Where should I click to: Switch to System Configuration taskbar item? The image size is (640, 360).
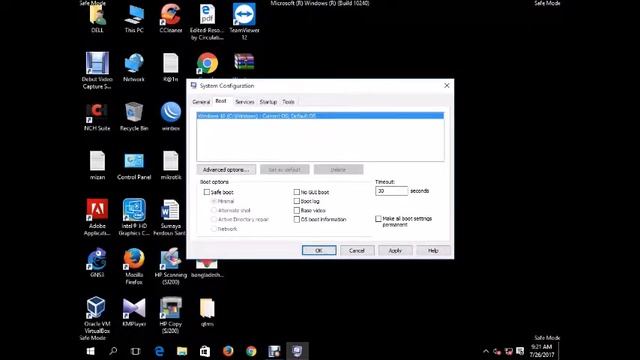pyautogui.click(x=297, y=351)
